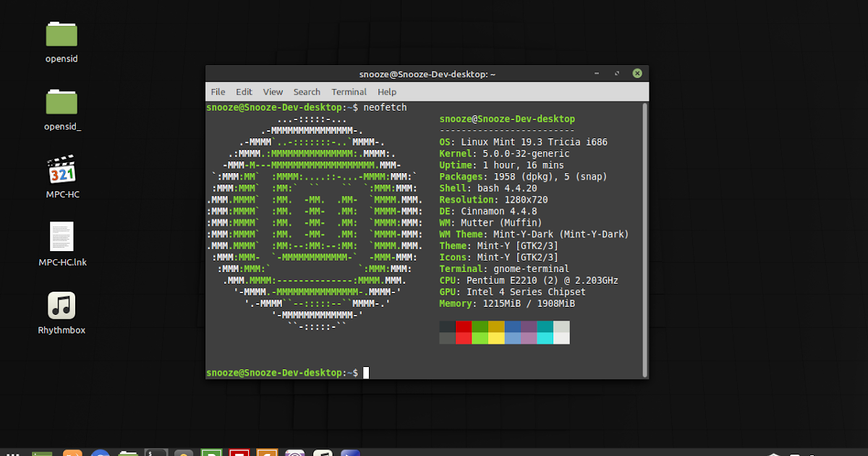Open the Terminal menu in gnome-terminal
The width and height of the screenshot is (868, 456).
tap(349, 91)
